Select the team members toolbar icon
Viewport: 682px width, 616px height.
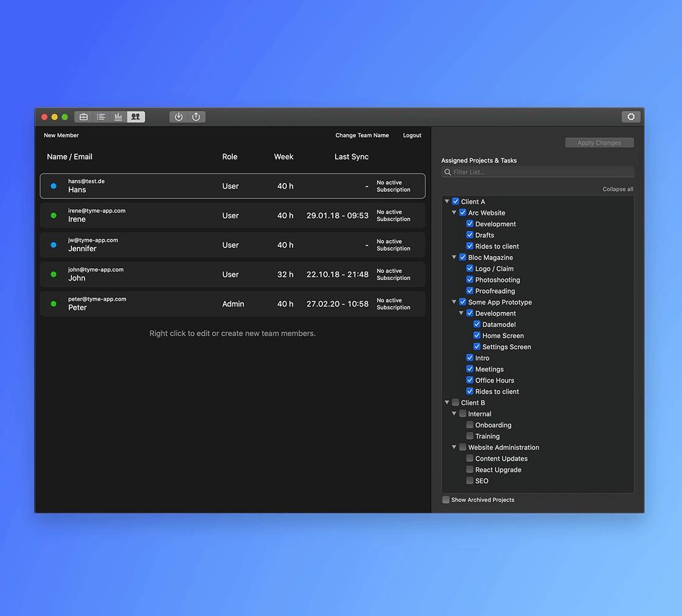135,117
